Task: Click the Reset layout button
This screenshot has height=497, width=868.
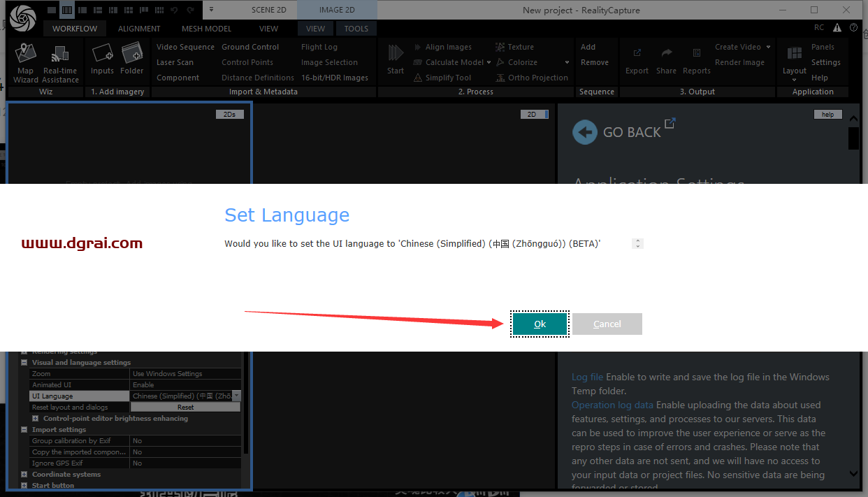Action: (x=185, y=407)
